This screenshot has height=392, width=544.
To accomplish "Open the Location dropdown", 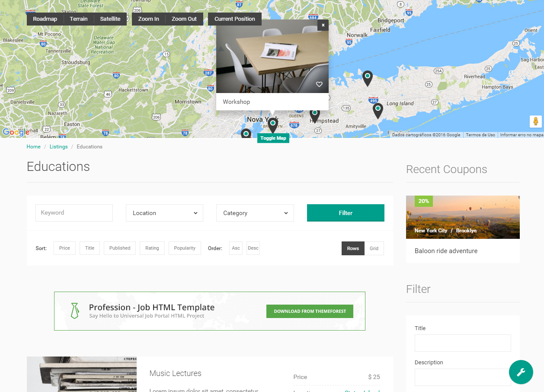I will (164, 213).
